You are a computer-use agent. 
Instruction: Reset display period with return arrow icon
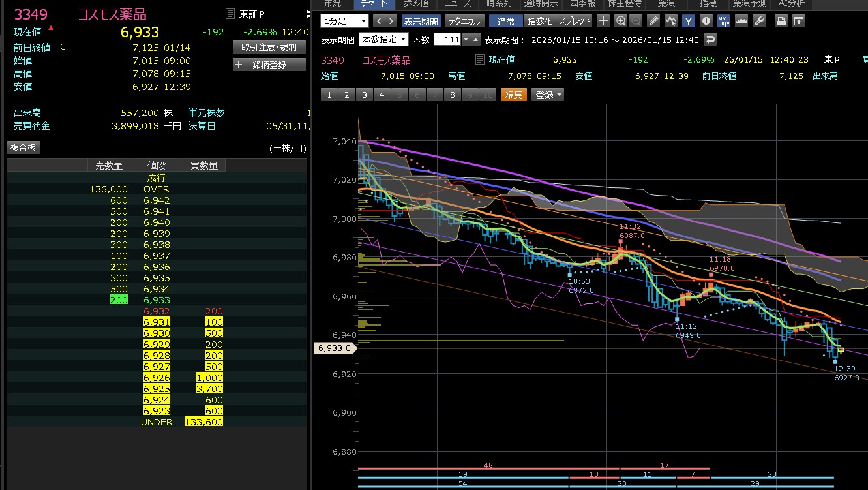point(710,40)
